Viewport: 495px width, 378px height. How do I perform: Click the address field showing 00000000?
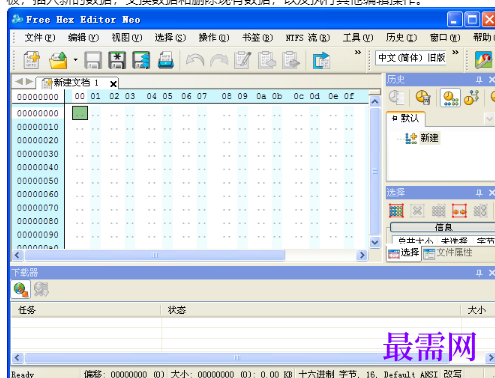tap(38, 97)
